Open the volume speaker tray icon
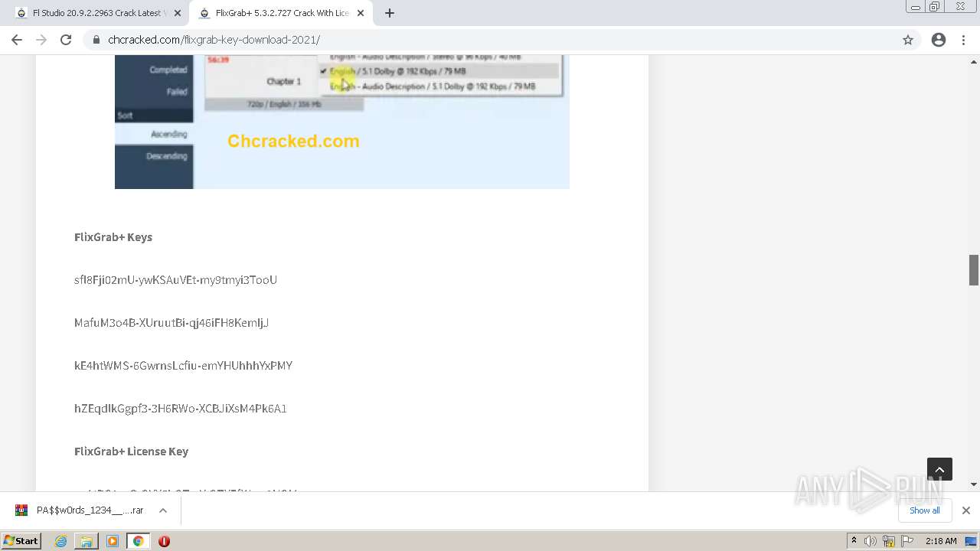This screenshot has width=980, height=551. coord(871,541)
